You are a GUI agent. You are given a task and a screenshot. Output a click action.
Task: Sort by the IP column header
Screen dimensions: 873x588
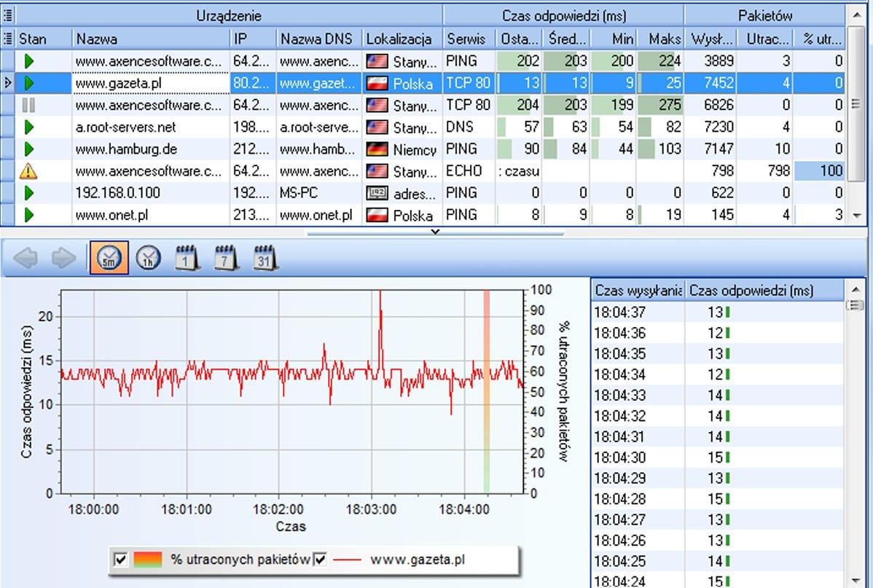253,39
